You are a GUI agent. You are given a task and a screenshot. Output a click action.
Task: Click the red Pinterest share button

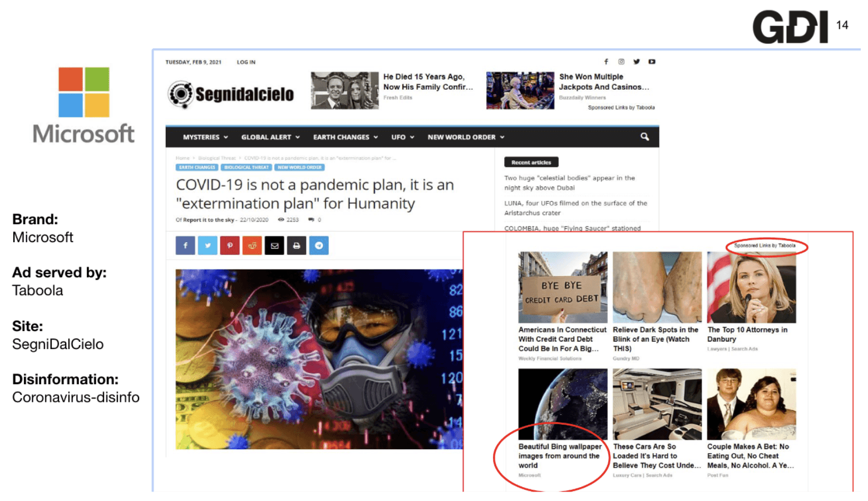click(x=230, y=245)
